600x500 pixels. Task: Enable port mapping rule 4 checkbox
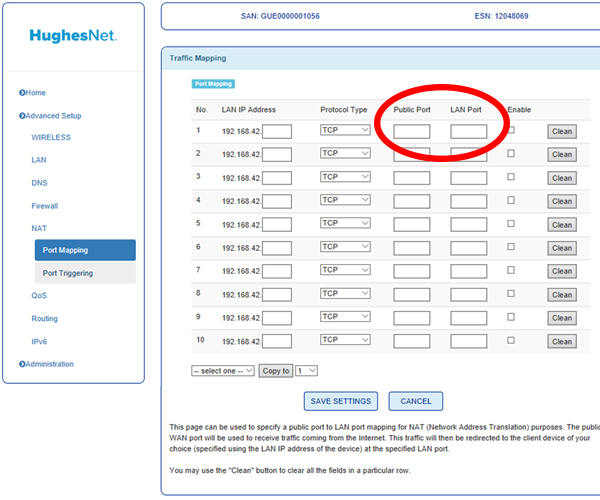511,200
